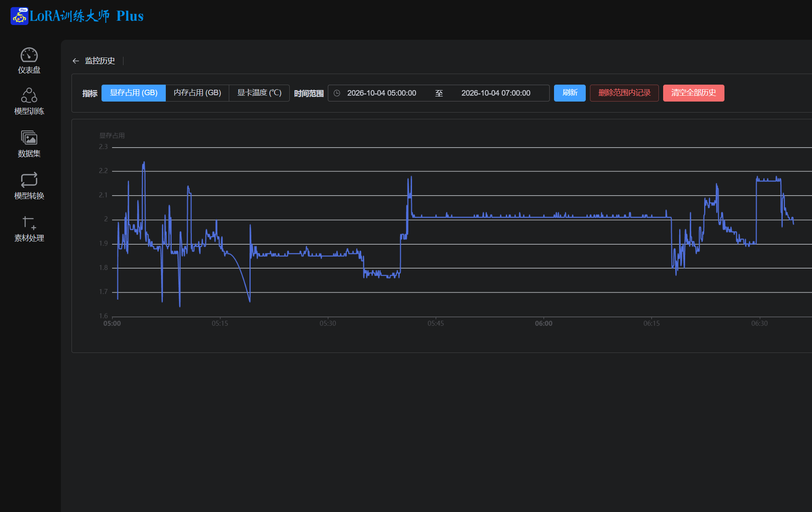The width and height of the screenshot is (812, 512).
Task: Click the 06:00 x-axis label
Action: pyautogui.click(x=543, y=324)
